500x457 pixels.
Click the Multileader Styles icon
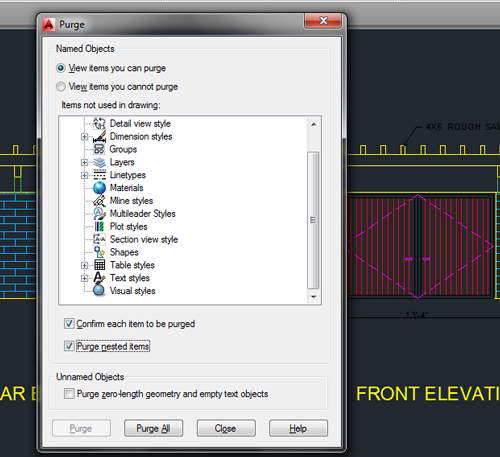pos(99,214)
